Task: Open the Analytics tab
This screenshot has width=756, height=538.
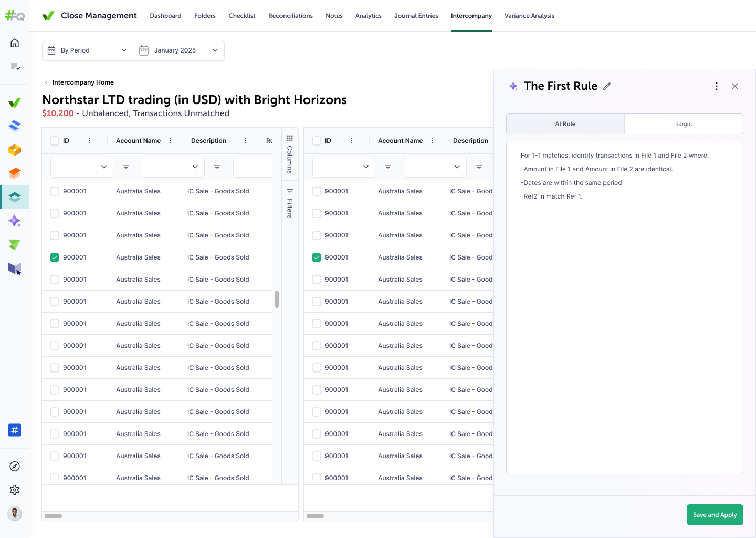Action: tap(369, 16)
